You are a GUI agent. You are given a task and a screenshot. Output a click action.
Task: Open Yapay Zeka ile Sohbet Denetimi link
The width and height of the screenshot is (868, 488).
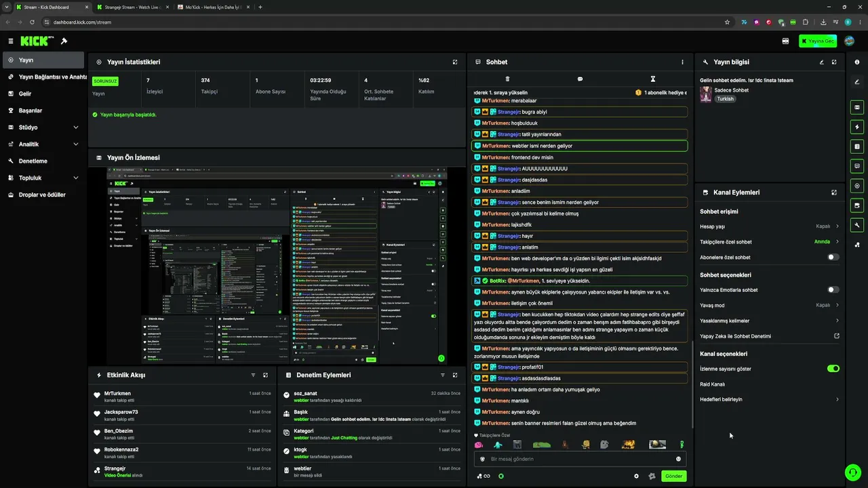pyautogui.click(x=770, y=336)
